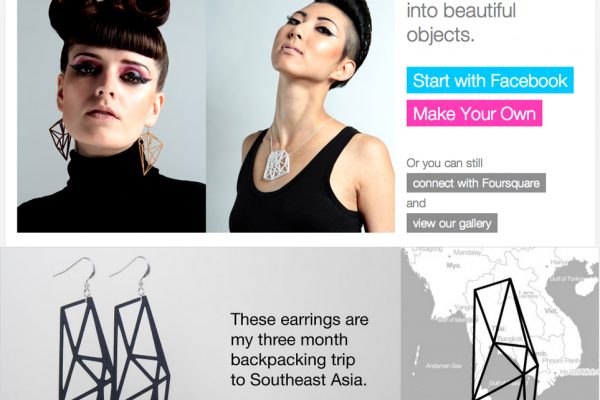Click the Bangkok label on the map
Viewport: 600px width, 400px height.
pyautogui.click(x=510, y=339)
